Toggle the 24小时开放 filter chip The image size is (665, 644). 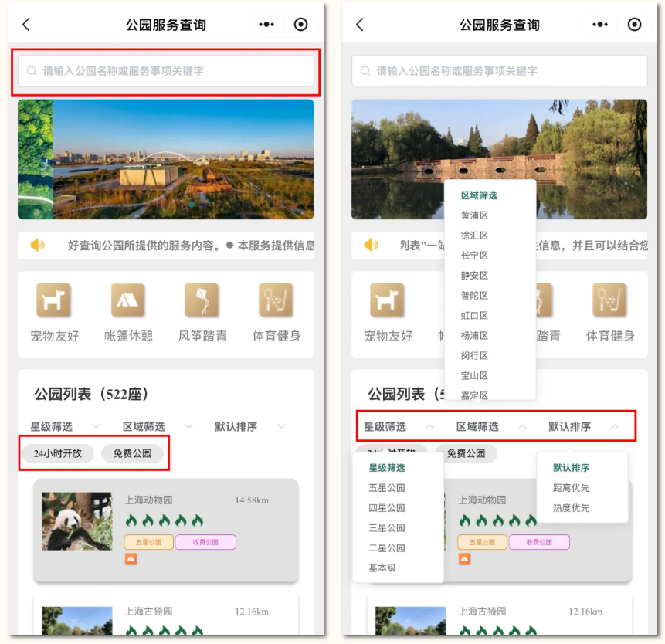coord(58,453)
